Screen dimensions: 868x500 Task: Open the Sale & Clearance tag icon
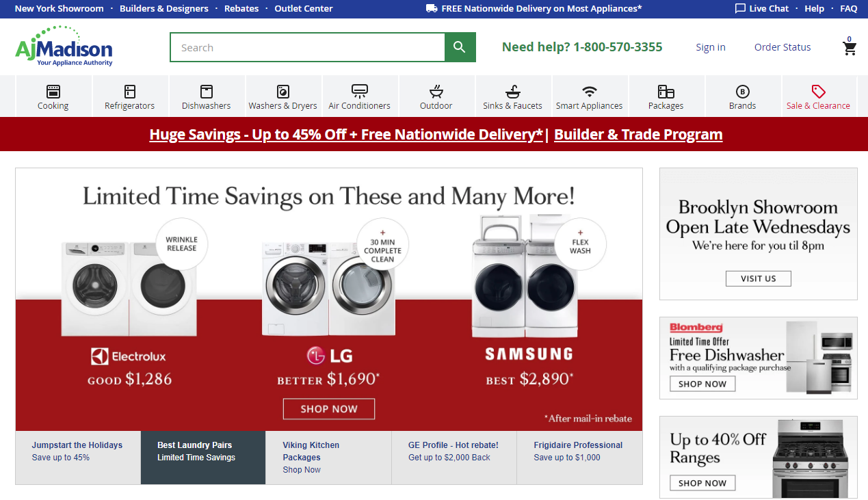pos(819,92)
